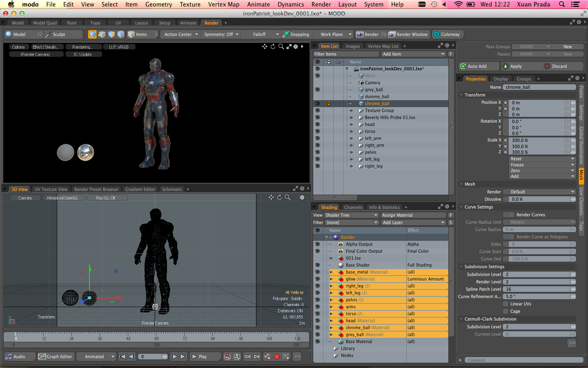
Task: Click Options in render preview
Action: pos(18,47)
